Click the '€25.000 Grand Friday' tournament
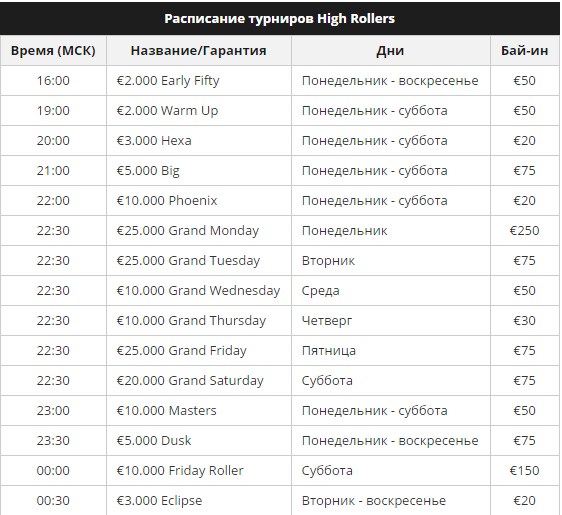The image size is (562, 515). coord(181,351)
